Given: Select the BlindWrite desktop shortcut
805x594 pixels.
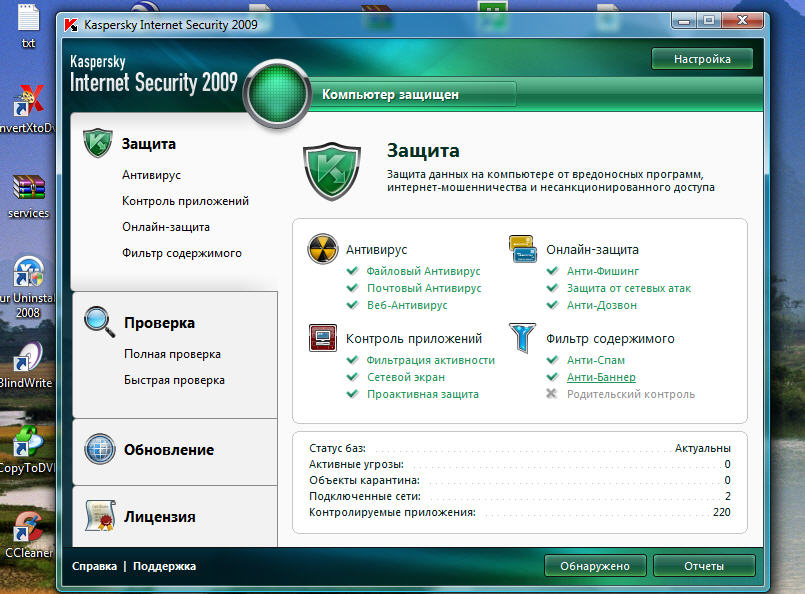Looking at the screenshot, I should [27, 365].
